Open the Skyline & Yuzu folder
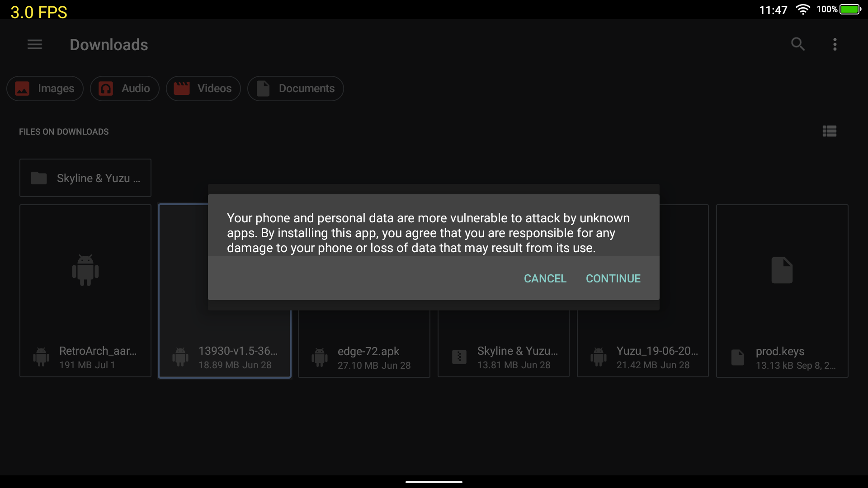 tap(85, 178)
